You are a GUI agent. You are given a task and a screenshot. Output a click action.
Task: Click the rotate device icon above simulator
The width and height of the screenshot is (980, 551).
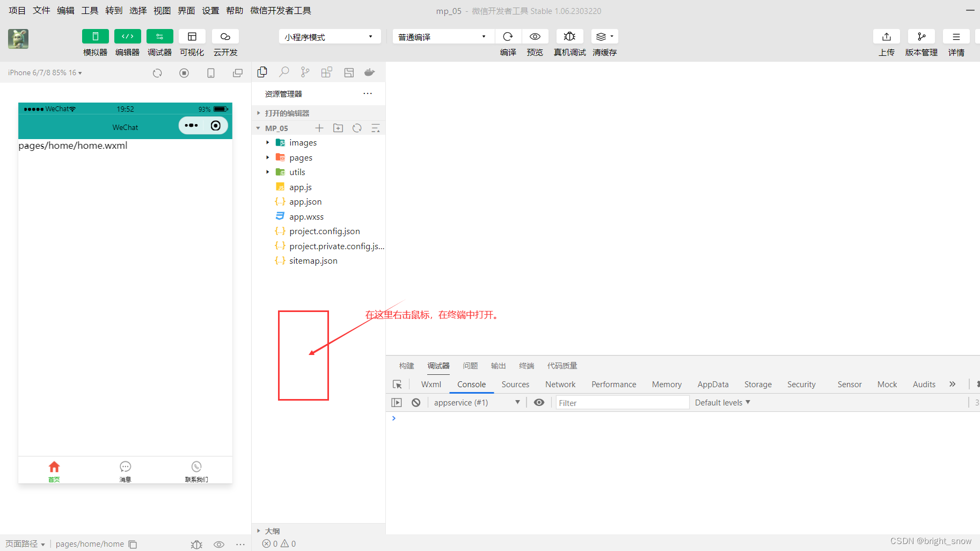(x=210, y=73)
